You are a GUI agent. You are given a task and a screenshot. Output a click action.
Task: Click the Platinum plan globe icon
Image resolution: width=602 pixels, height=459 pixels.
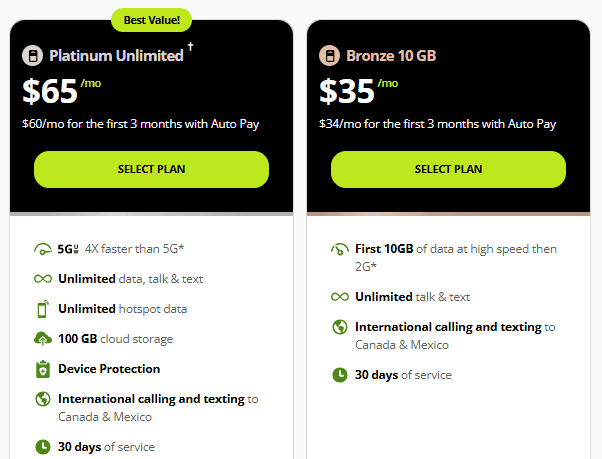[42, 399]
